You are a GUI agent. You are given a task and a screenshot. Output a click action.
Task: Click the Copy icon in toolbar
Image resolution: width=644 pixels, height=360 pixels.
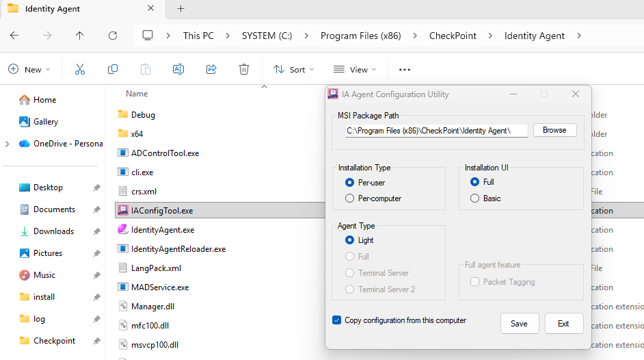point(113,69)
